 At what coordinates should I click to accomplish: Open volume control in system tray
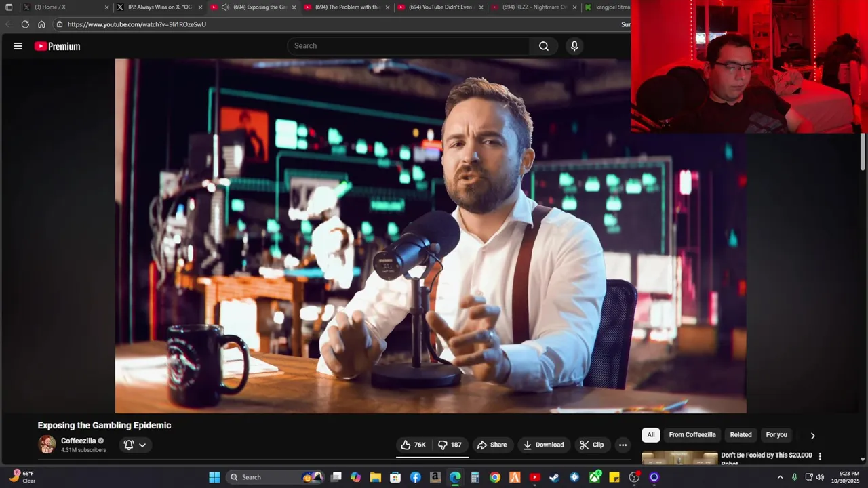pyautogui.click(x=820, y=477)
